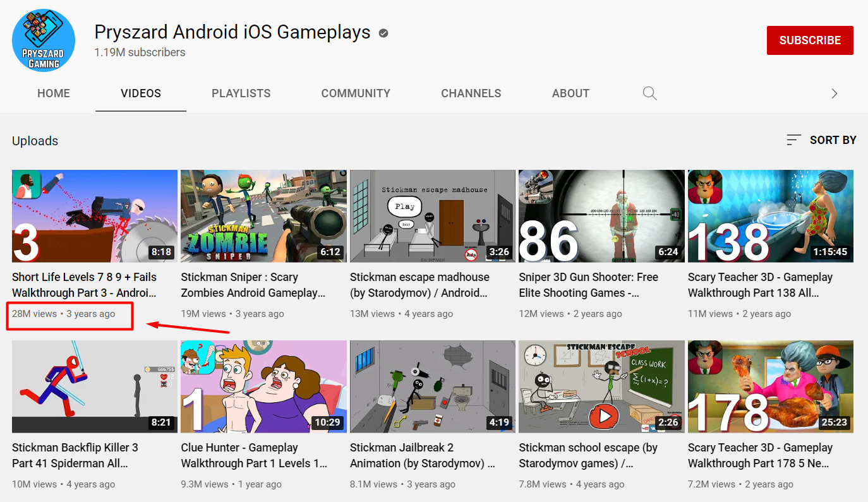Open the Short Life Levels 7 8 9 thumbnail
Screen dimensions: 868x502
click(95, 216)
